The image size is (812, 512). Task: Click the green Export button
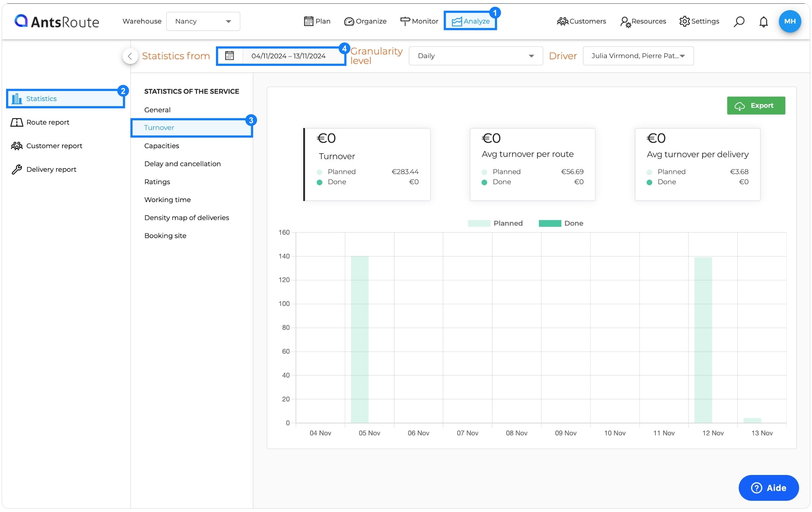click(x=756, y=105)
